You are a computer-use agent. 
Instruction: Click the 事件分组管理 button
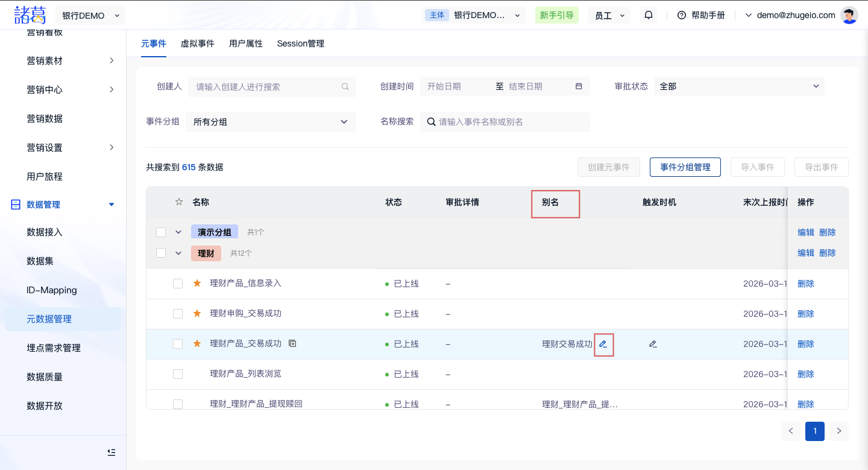685,167
